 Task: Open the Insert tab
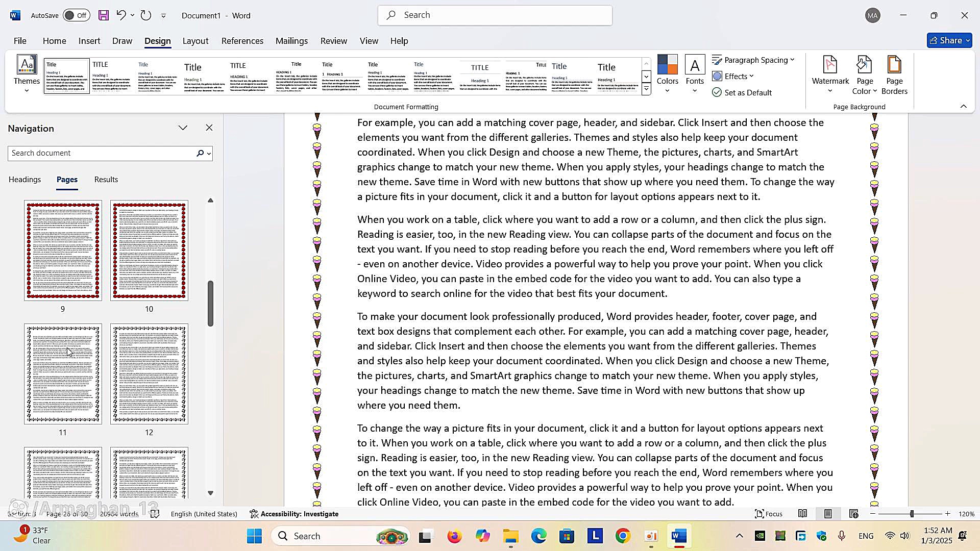(89, 41)
